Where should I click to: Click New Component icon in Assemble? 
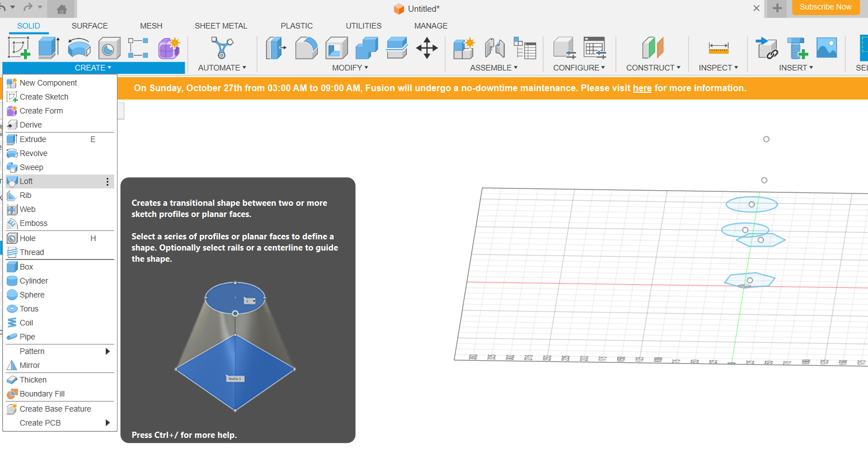pos(464,48)
